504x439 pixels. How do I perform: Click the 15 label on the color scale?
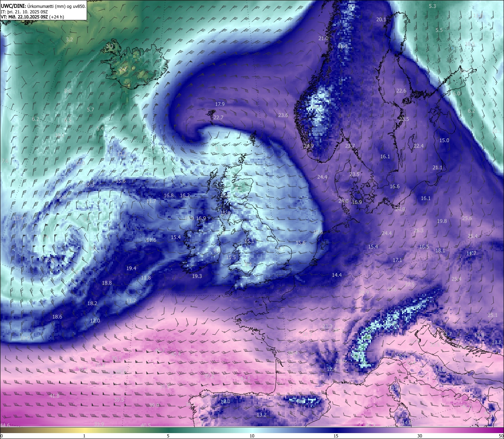pyautogui.click(x=336, y=436)
